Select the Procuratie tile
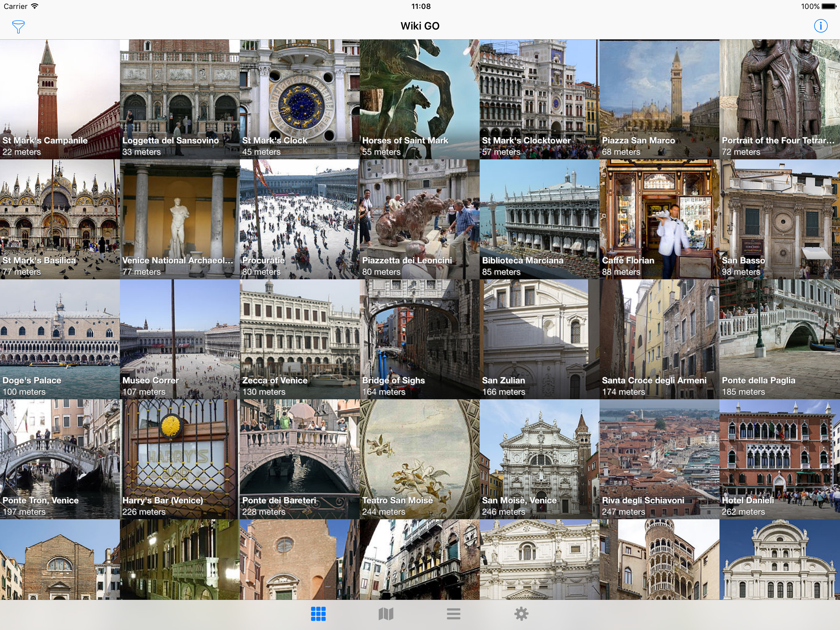Viewport: 840px width, 630px height. 299,219
